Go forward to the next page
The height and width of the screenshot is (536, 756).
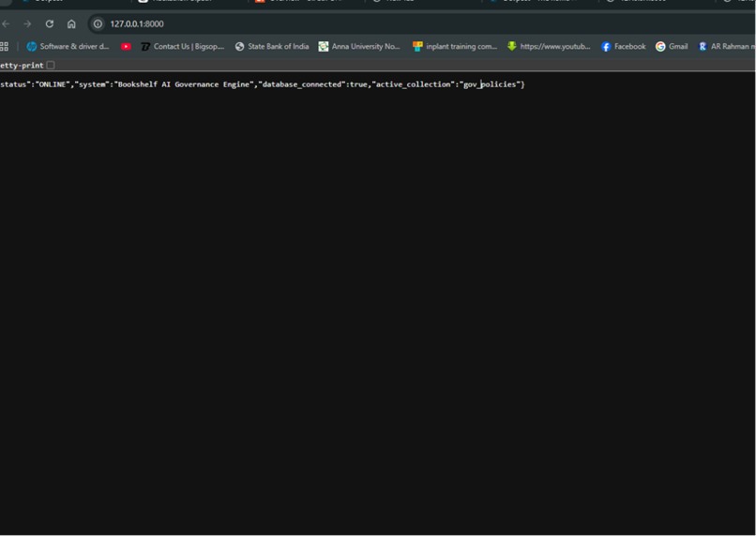27,23
